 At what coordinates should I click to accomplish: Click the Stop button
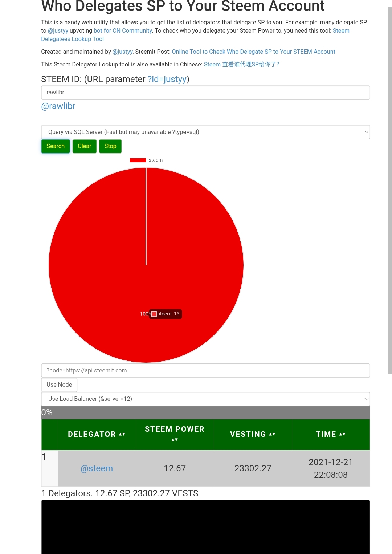pyautogui.click(x=110, y=146)
